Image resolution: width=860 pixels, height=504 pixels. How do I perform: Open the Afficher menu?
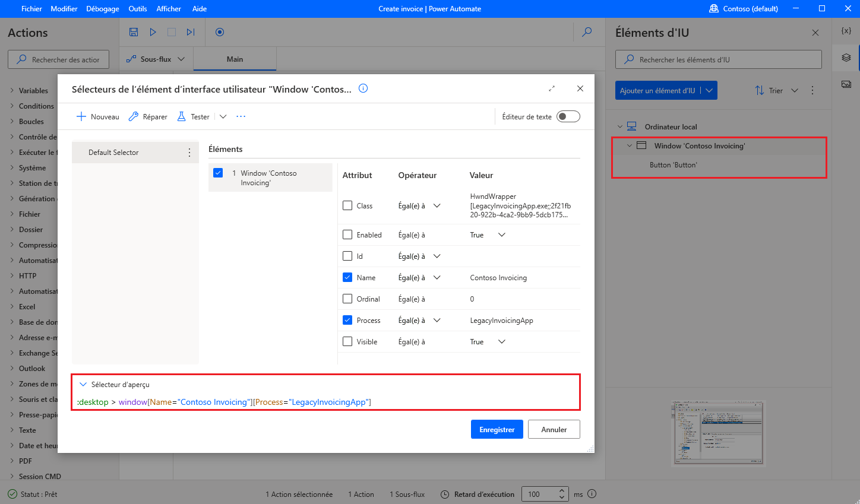169,8
